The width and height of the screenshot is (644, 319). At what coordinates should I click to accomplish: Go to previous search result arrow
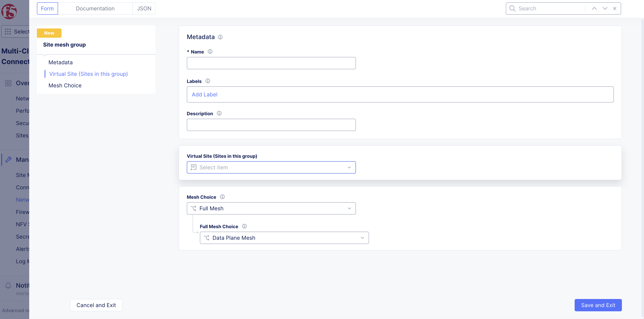[x=594, y=8]
